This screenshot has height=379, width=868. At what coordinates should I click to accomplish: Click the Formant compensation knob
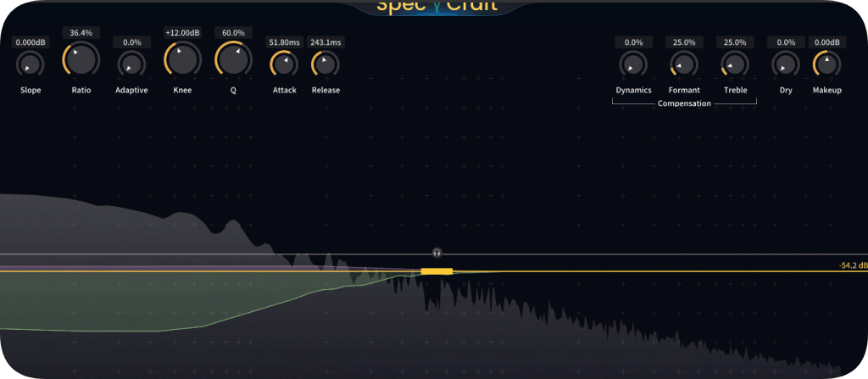684,64
